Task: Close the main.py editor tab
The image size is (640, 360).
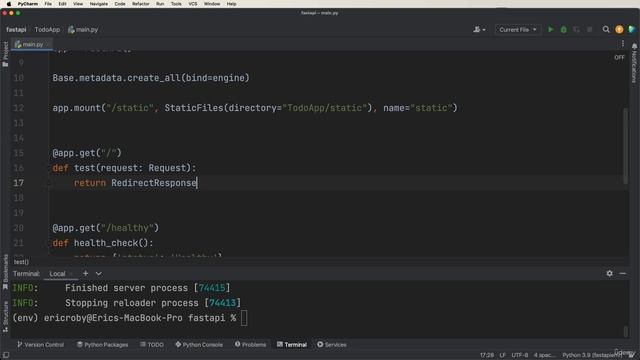Action: pyautogui.click(x=48, y=44)
